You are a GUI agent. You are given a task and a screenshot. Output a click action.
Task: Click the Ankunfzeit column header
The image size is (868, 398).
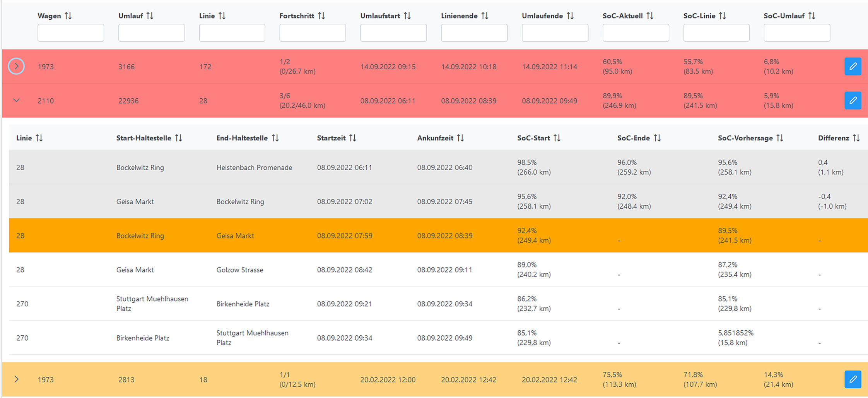[435, 138]
